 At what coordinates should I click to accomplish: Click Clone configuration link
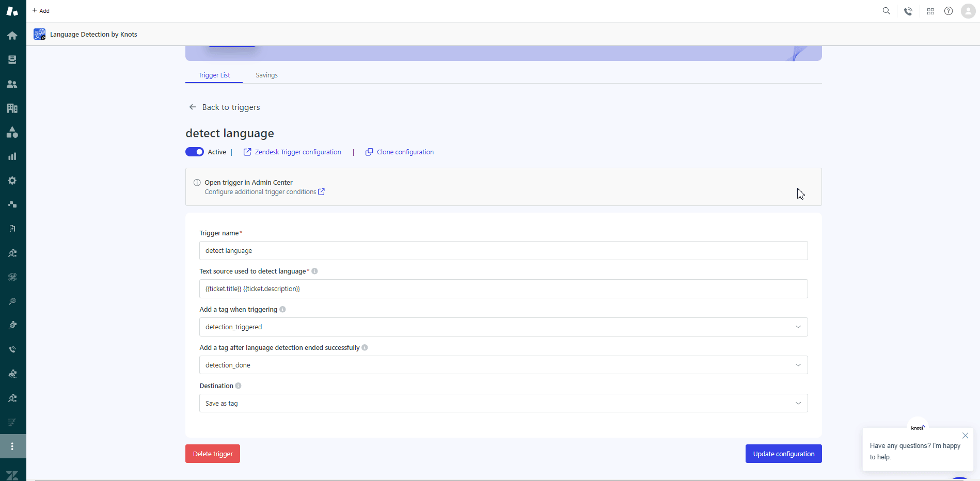pyautogui.click(x=400, y=152)
